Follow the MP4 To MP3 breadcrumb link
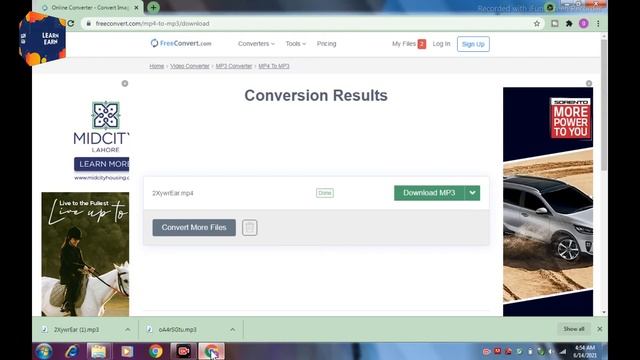 click(274, 66)
